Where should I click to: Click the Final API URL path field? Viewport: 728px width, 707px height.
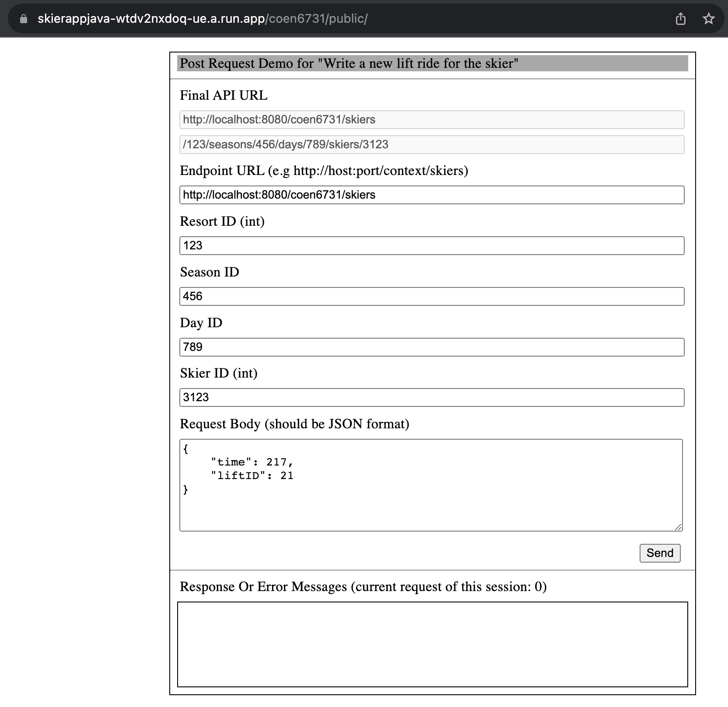click(x=432, y=144)
